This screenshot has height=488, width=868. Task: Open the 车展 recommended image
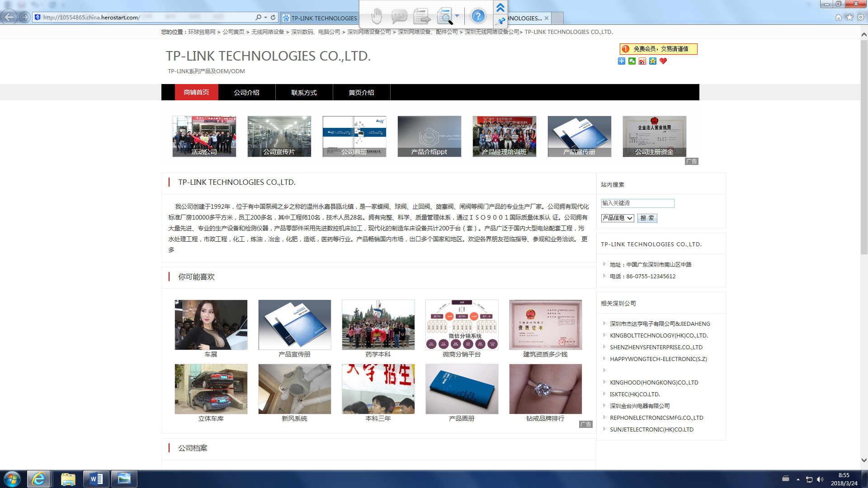(x=211, y=325)
